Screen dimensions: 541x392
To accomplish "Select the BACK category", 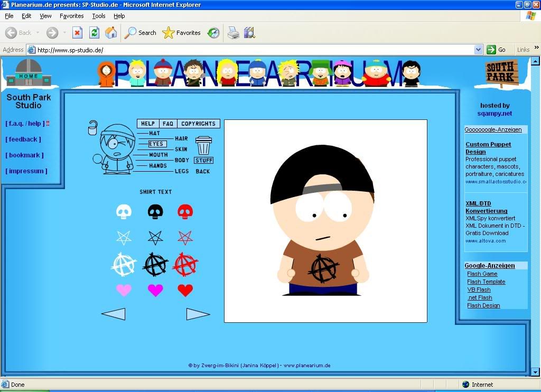I will [203, 171].
